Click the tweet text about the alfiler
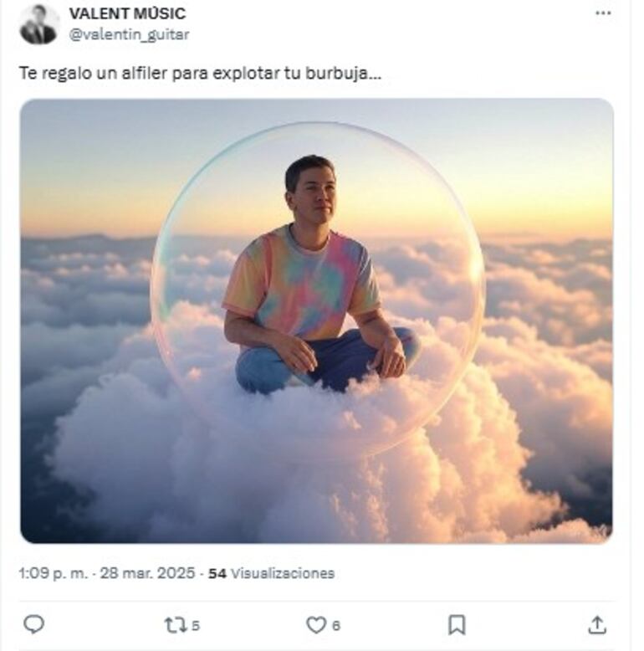 tap(200, 73)
